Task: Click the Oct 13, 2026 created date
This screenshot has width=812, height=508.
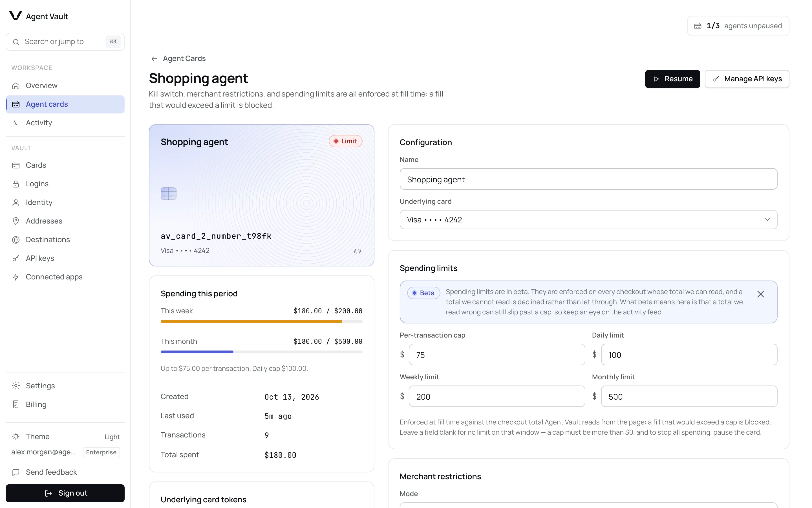Action: (x=292, y=397)
